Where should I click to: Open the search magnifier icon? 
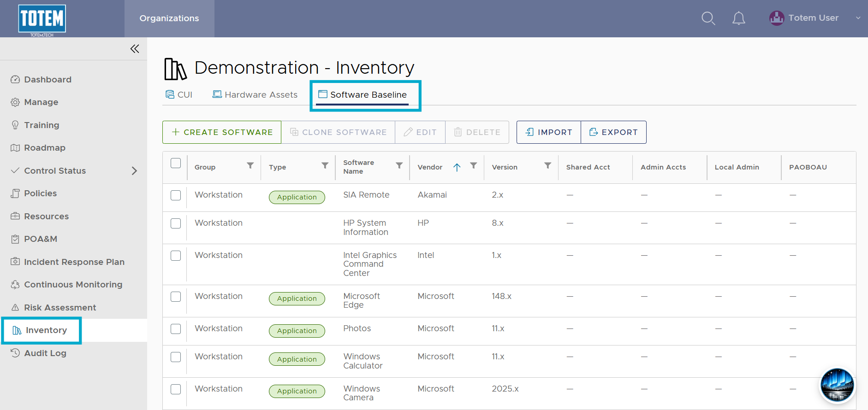[x=708, y=18]
